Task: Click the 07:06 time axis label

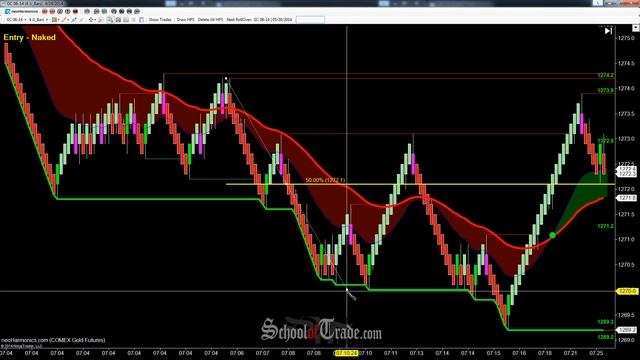Action: point(237,353)
